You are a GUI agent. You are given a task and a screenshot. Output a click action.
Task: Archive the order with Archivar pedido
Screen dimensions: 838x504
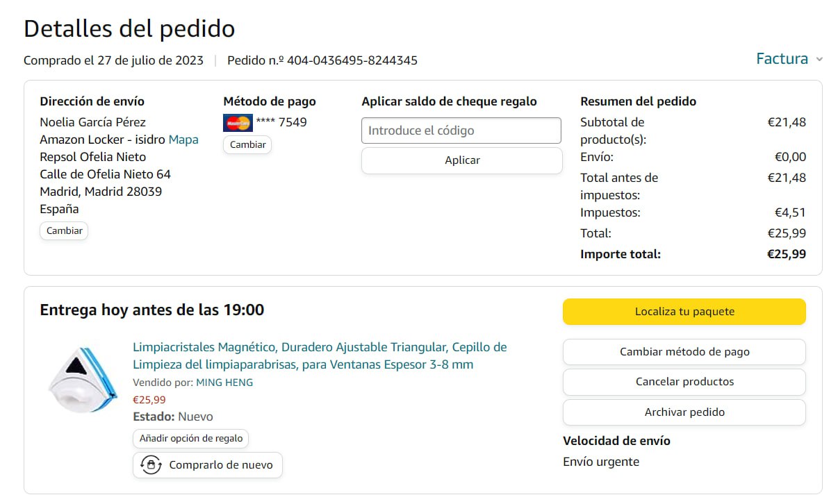[x=684, y=412]
